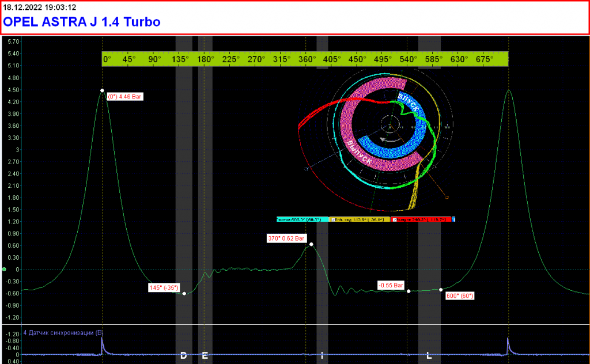Click the green zero-level marker on the pressure axis
The image size is (590, 364).
pyautogui.click(x=4, y=269)
